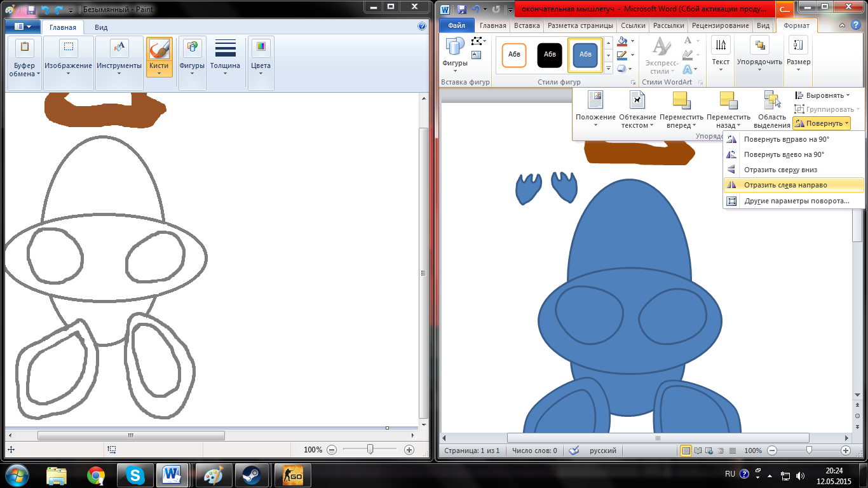Expand the shape styles gallery More arrow

pyautogui.click(x=608, y=68)
